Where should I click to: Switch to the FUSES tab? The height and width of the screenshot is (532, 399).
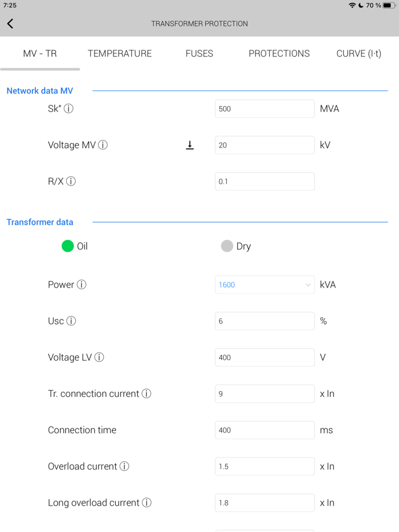coord(199,54)
